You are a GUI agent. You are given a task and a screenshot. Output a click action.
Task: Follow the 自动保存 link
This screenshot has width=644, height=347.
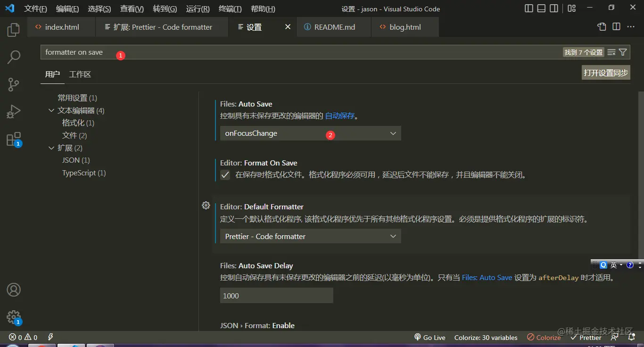click(340, 116)
